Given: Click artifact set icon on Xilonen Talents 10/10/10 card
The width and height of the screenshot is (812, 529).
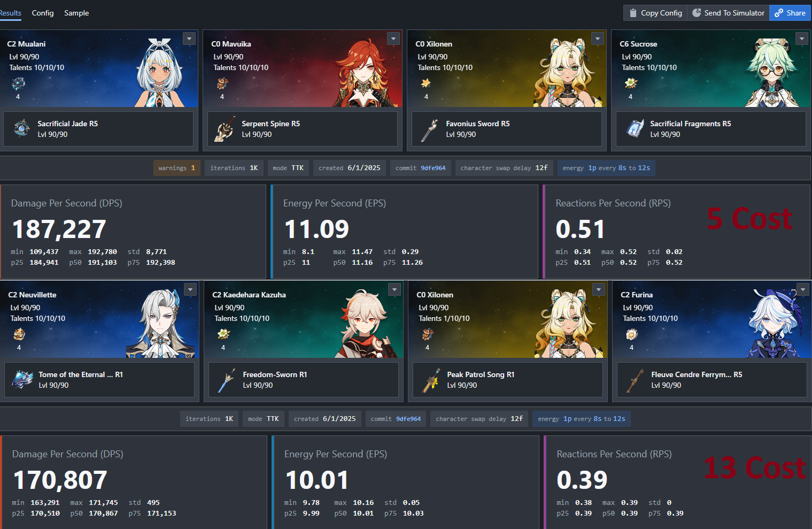Looking at the screenshot, I should coord(426,83).
